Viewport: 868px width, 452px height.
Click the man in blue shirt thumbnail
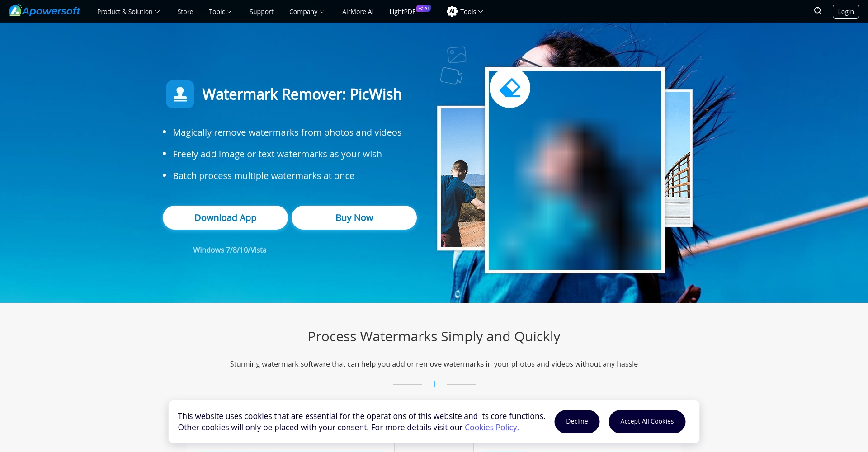462,178
